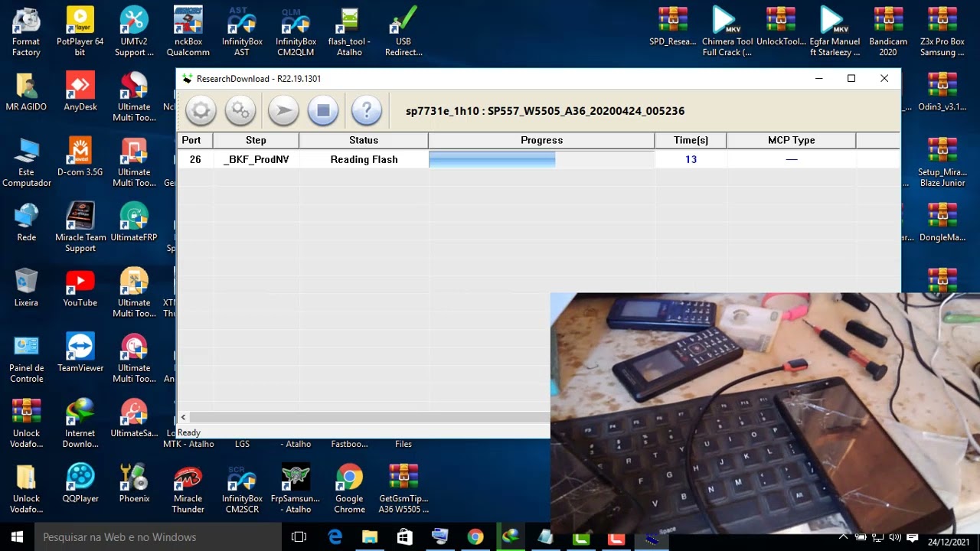980x551 pixels.
Task: Stop downloading with the square stop button
Action: (323, 111)
